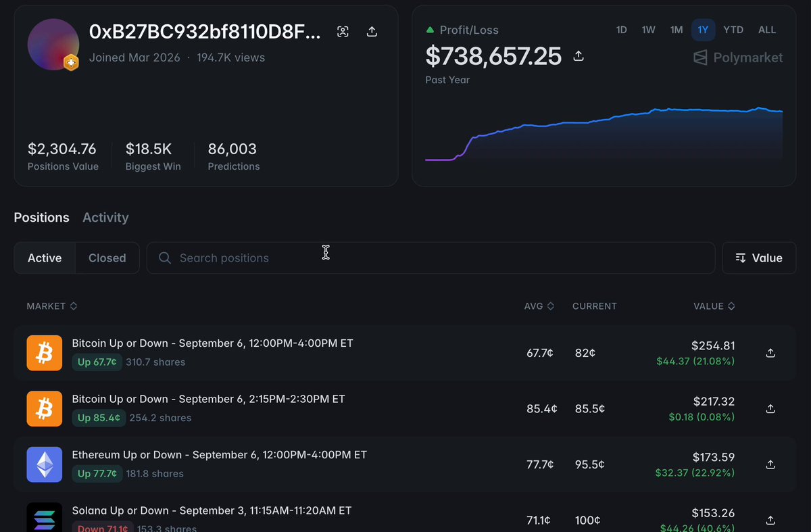Open the QR scan icon beside the wallet address
Viewport: 811px width, 532px height.
pyautogui.click(x=343, y=32)
